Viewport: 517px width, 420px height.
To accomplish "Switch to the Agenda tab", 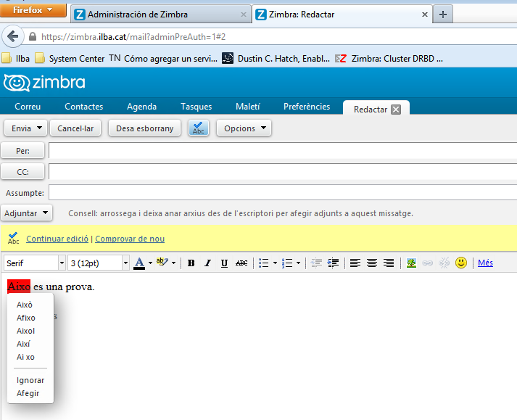I will click(142, 107).
